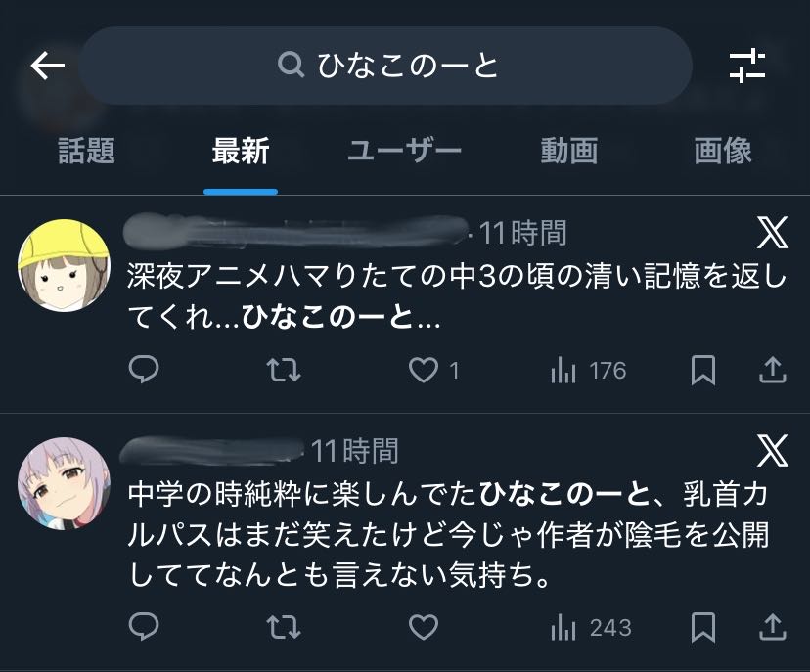Viewport: 810px width, 672px height.
Task: Switch to the 話題 tab
Action: tap(86, 151)
